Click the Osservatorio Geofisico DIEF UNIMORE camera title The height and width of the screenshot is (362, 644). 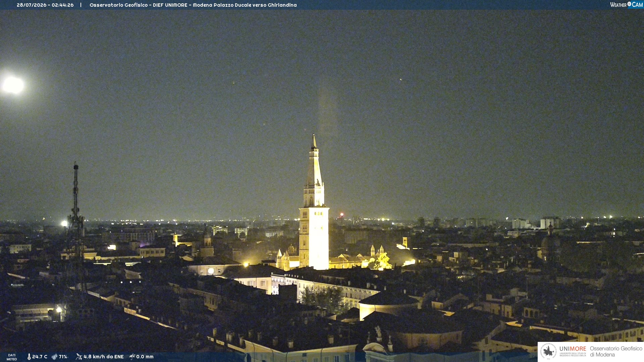coord(193,5)
